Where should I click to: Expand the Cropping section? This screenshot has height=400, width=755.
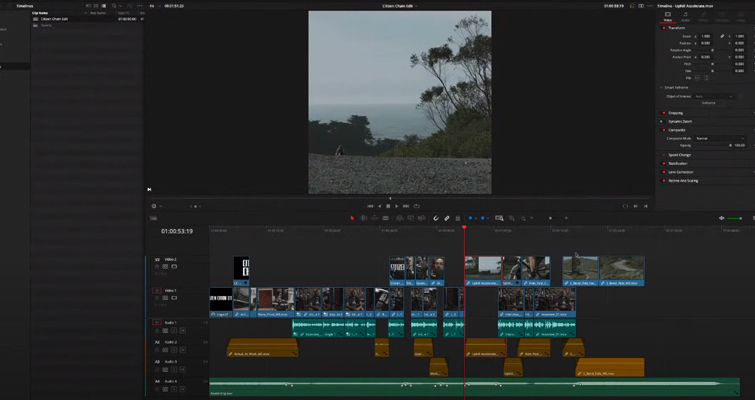[x=676, y=113]
